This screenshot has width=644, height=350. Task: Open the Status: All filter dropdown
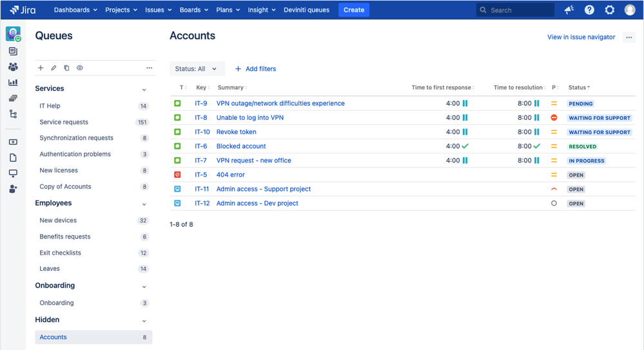tap(197, 68)
